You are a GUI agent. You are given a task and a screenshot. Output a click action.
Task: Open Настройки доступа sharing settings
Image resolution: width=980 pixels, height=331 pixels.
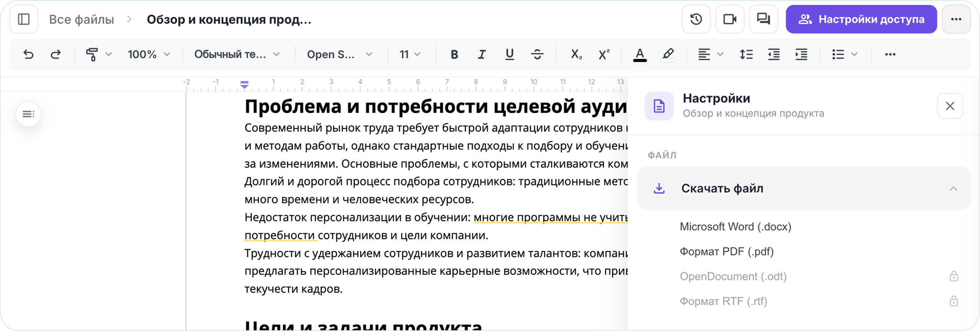coord(861,19)
